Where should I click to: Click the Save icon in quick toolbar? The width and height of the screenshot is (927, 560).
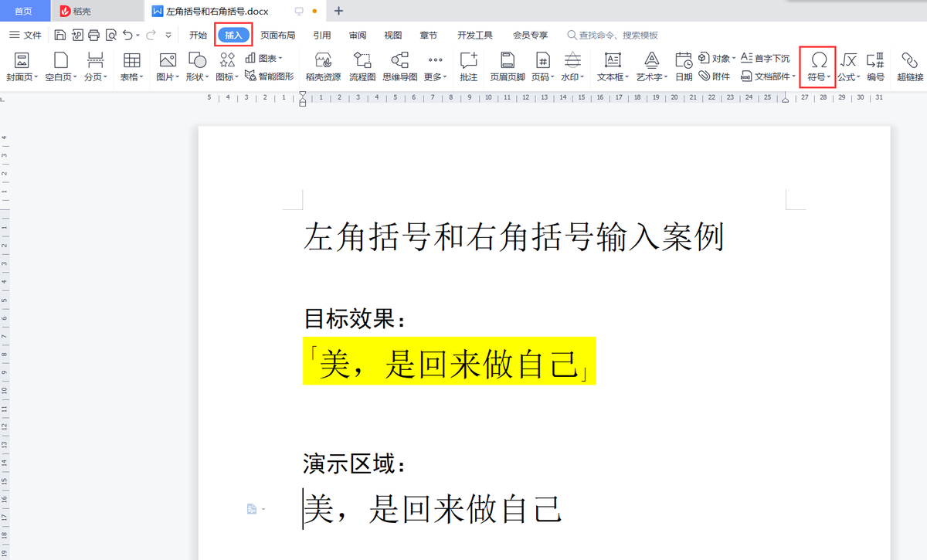click(60, 35)
